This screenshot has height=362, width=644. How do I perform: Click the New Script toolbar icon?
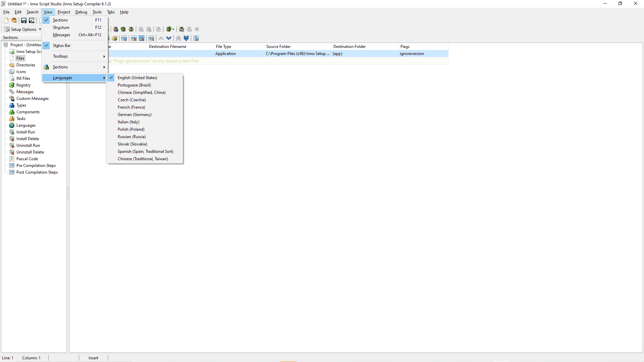(6, 20)
